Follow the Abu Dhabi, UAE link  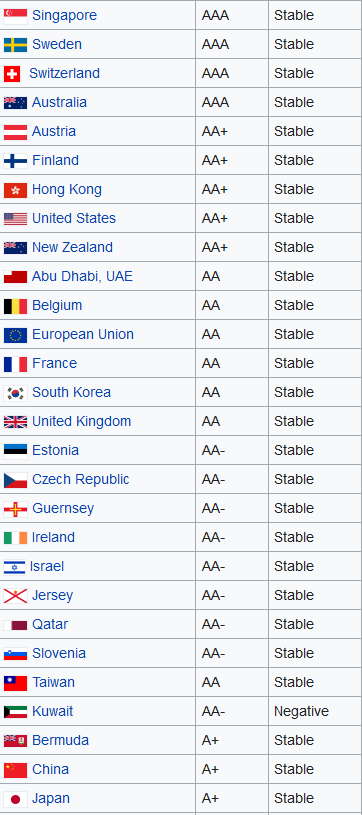click(x=82, y=276)
